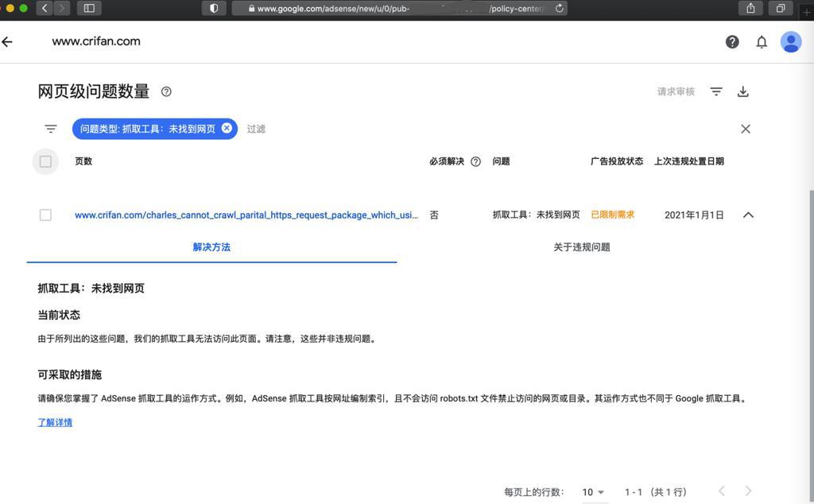This screenshot has width=814, height=504.
Task: Click the 必须解决 column header
Action: 447,161
